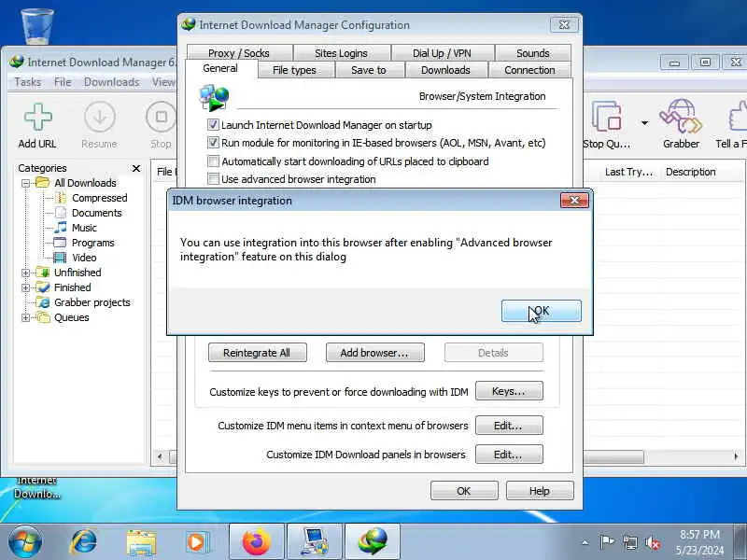747x560 pixels.
Task: Click OK in the Configuration dialog
Action: click(464, 491)
